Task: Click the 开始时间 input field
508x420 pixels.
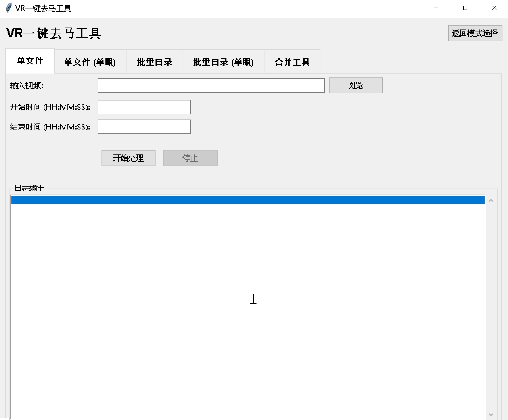Action: [x=144, y=107]
